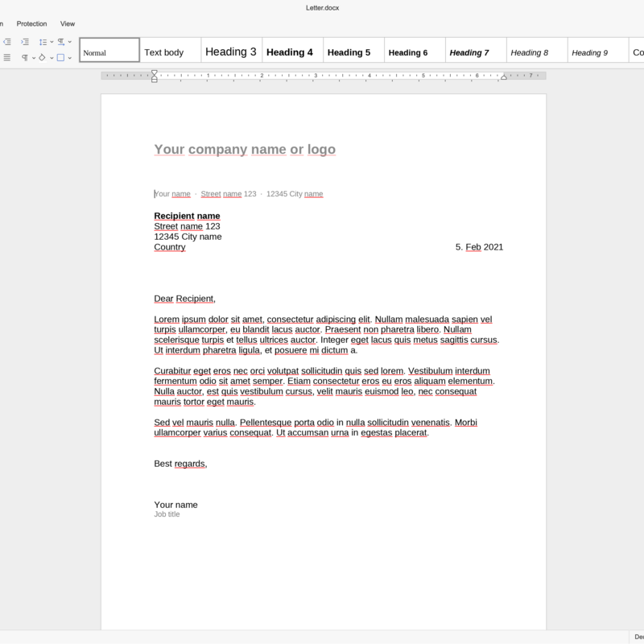Click the increase indent icon
This screenshot has height=644, width=644.
pyautogui.click(x=25, y=42)
